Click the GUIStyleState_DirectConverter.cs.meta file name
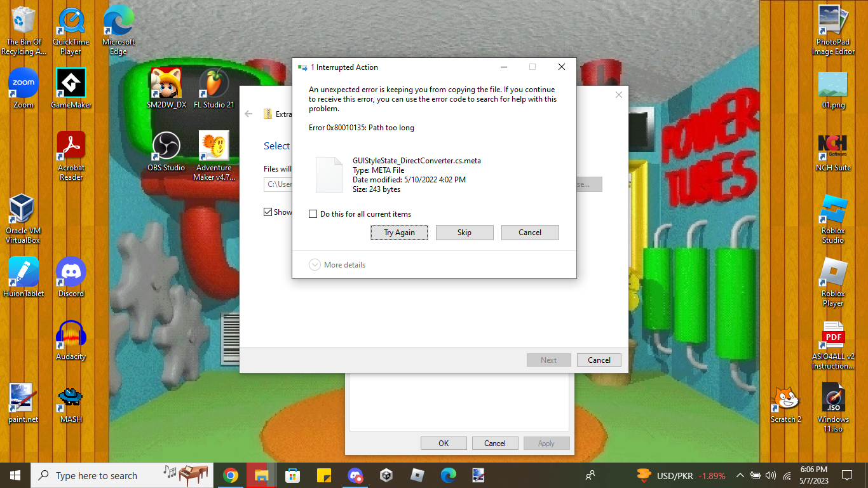868x488 pixels. (417, 161)
